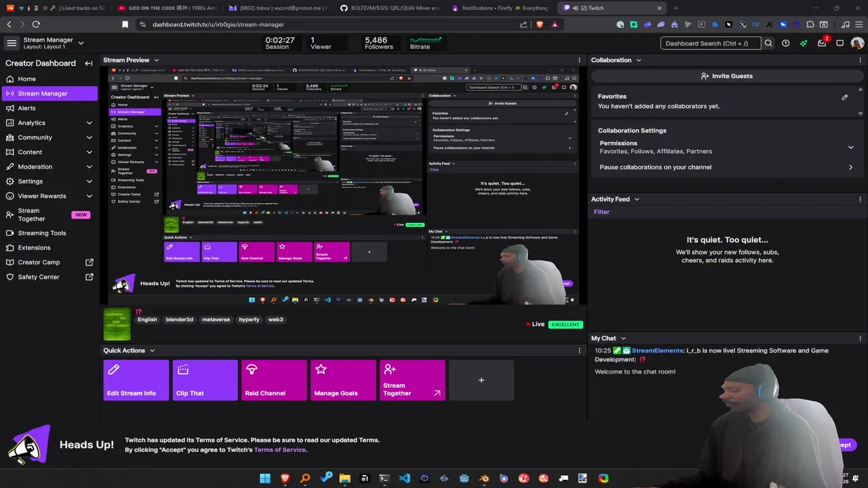Click the browser back arrow
Screen dimensions: 868x488
pyautogui.click(x=9, y=24)
